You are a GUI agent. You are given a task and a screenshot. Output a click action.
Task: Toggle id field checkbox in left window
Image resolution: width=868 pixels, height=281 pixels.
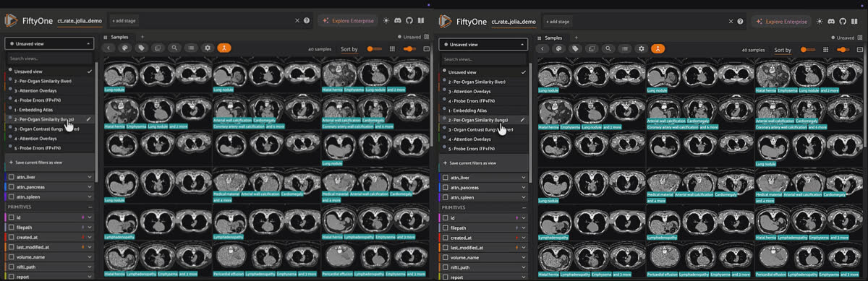[11, 217]
